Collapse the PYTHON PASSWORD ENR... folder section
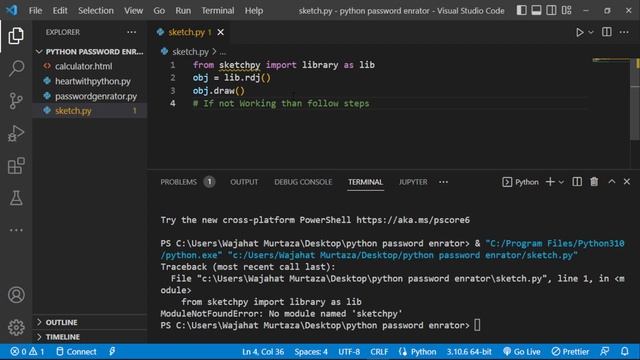The height and width of the screenshot is (360, 640). click(90, 52)
